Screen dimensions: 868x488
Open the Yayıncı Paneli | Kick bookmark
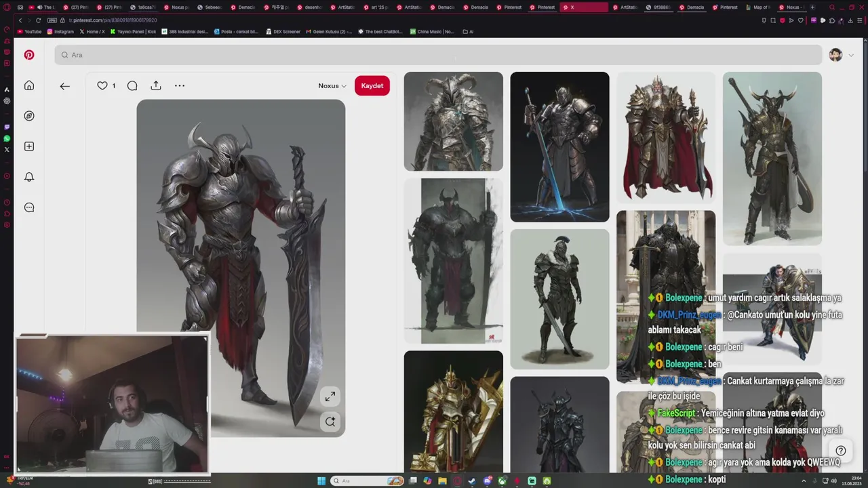133,32
